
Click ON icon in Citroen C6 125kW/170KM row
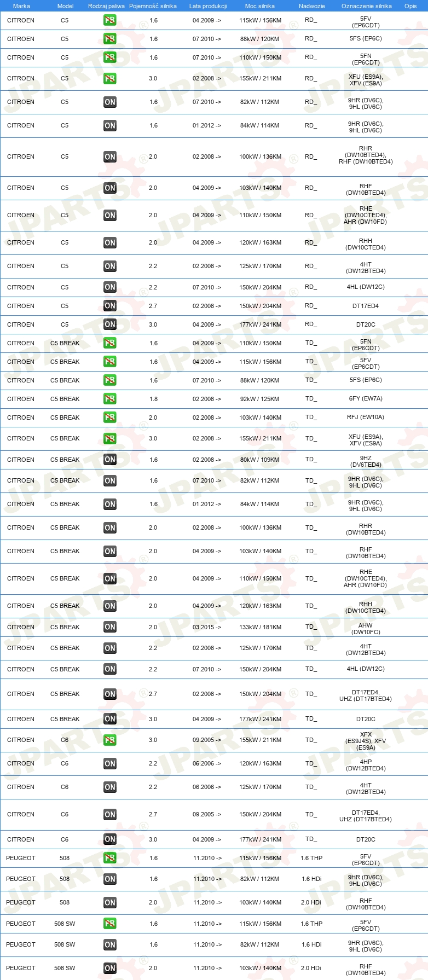click(110, 787)
